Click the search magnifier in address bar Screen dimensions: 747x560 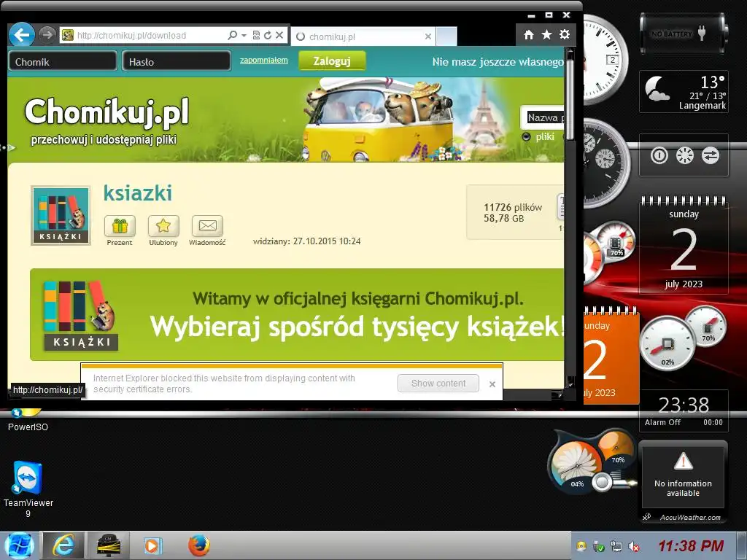pyautogui.click(x=232, y=35)
